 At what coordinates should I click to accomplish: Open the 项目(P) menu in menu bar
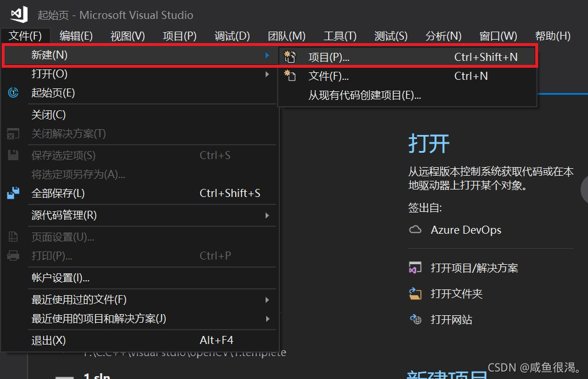tap(180, 36)
